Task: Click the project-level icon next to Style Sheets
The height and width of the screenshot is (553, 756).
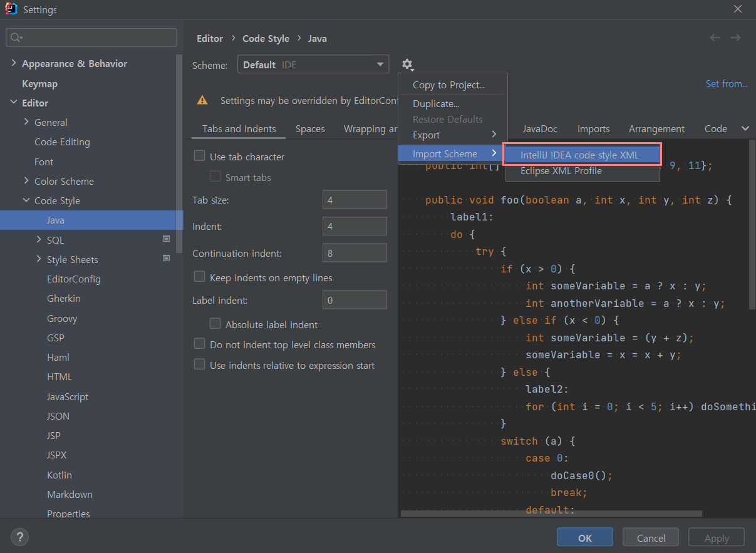Action: (166, 258)
